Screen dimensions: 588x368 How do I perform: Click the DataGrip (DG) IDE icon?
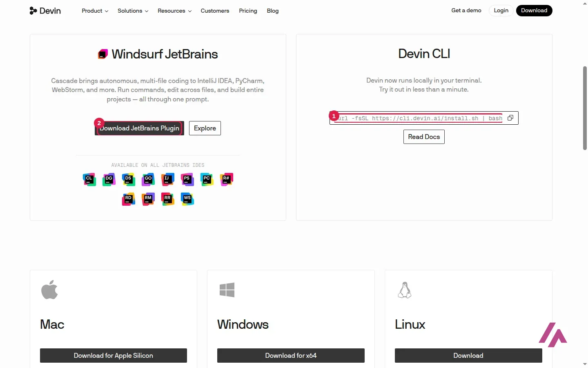(109, 180)
